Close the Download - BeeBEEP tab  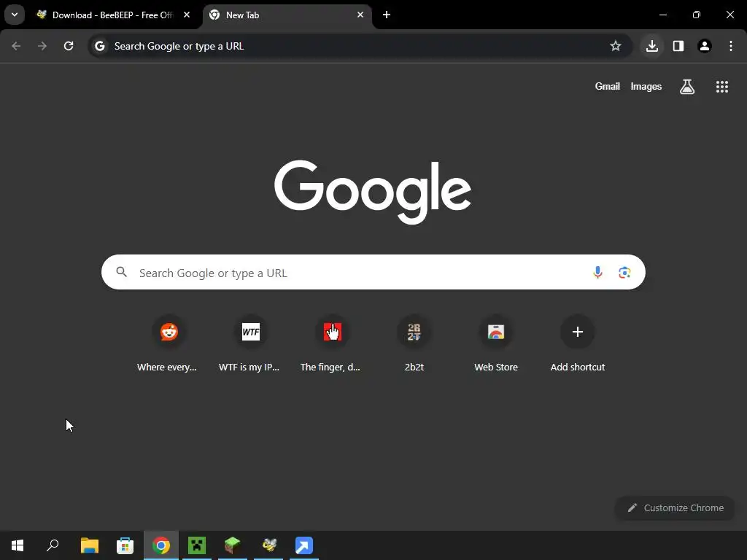point(187,15)
